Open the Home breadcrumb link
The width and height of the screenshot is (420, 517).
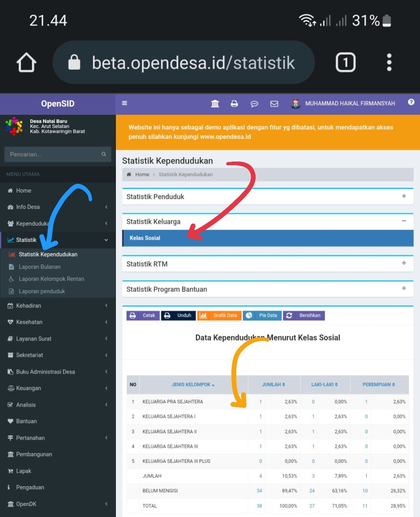[x=142, y=174]
